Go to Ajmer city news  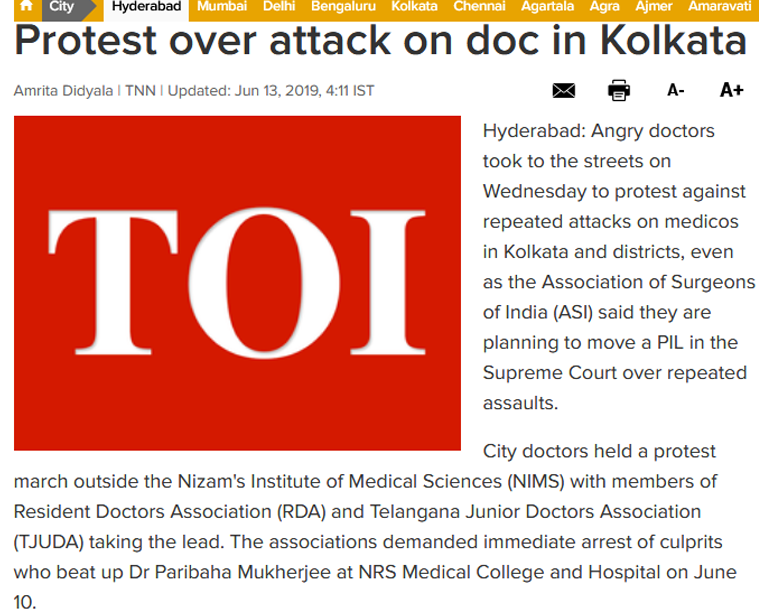(x=654, y=6)
